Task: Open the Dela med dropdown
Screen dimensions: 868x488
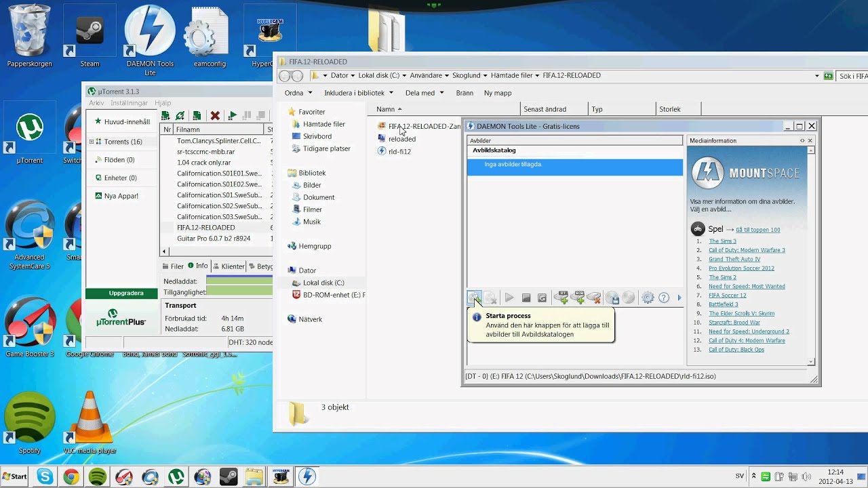Action: click(x=425, y=93)
